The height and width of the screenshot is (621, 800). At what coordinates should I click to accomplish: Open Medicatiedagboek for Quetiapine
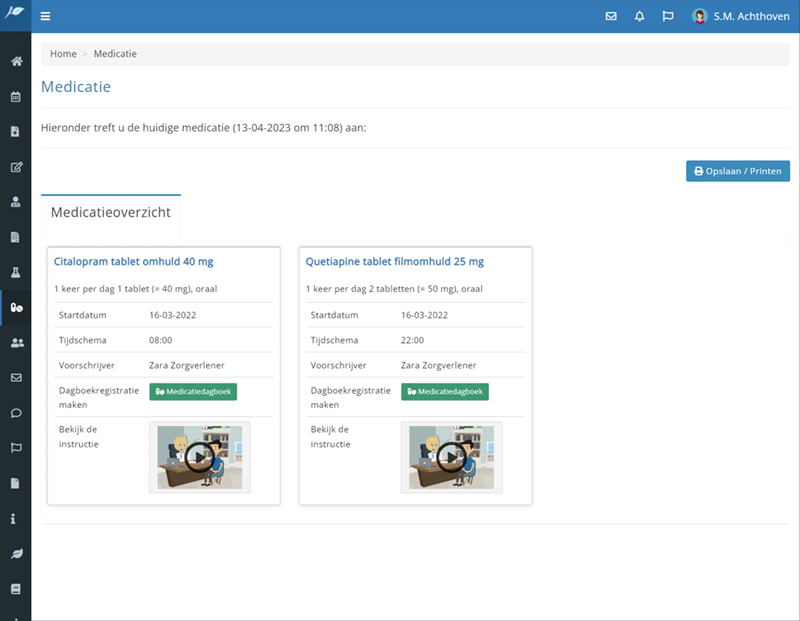pyautogui.click(x=445, y=392)
